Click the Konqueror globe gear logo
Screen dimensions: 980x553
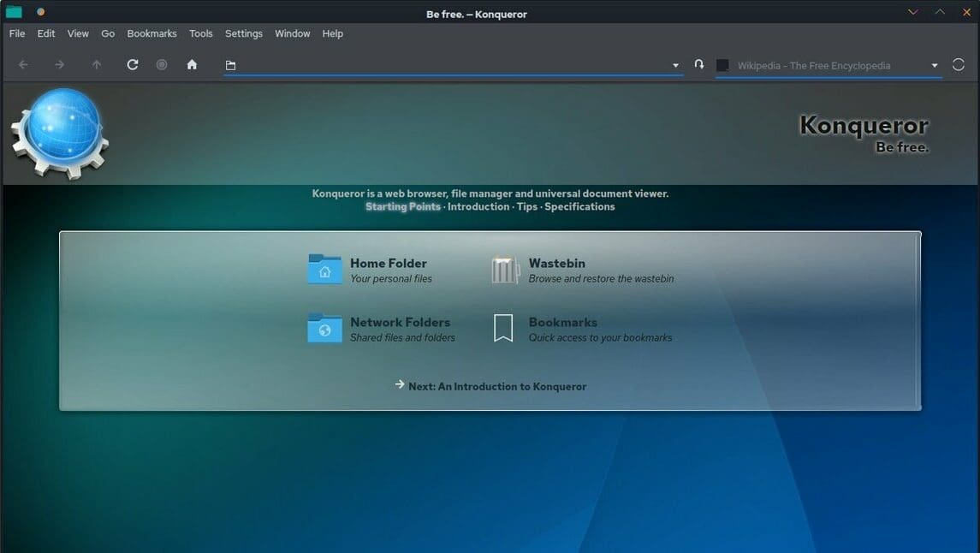[60, 133]
